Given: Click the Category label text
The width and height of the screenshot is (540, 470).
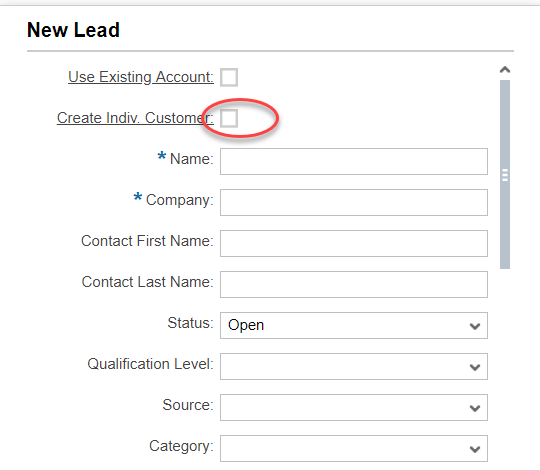Looking at the screenshot, I should coord(181,446).
